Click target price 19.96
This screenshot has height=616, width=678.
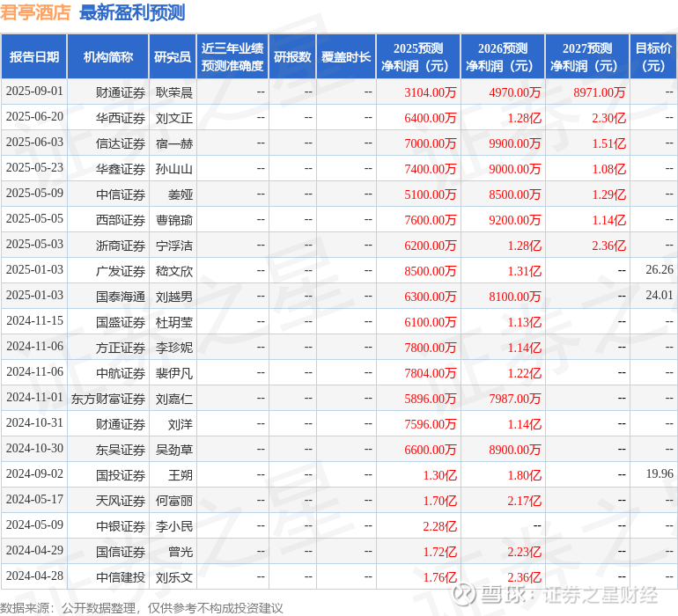click(x=660, y=473)
